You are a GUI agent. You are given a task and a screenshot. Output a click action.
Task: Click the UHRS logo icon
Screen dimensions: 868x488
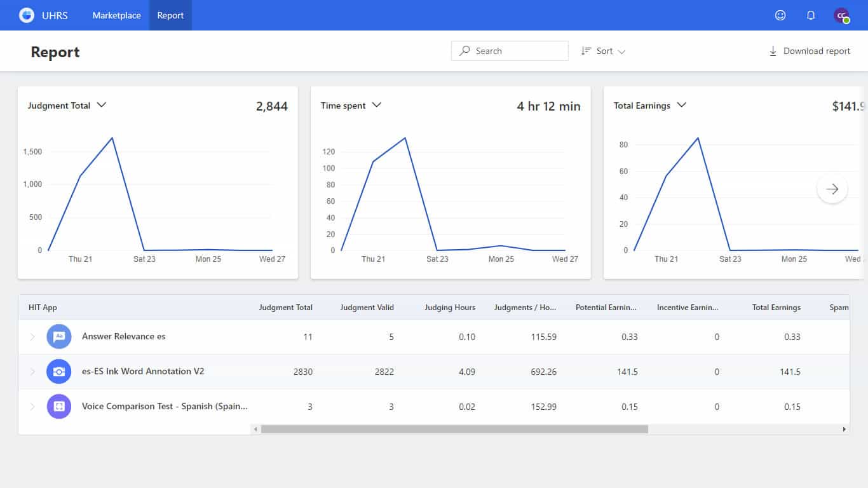click(x=27, y=15)
